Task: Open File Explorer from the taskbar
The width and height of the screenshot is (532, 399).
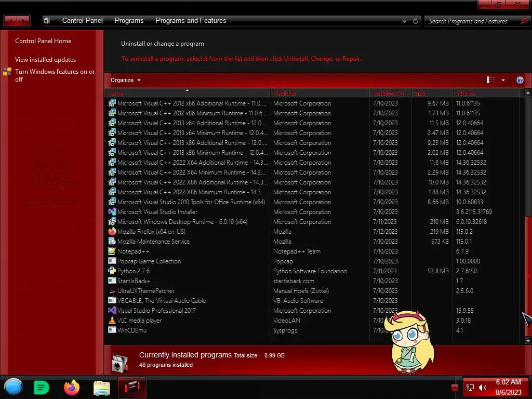Action: [102, 388]
